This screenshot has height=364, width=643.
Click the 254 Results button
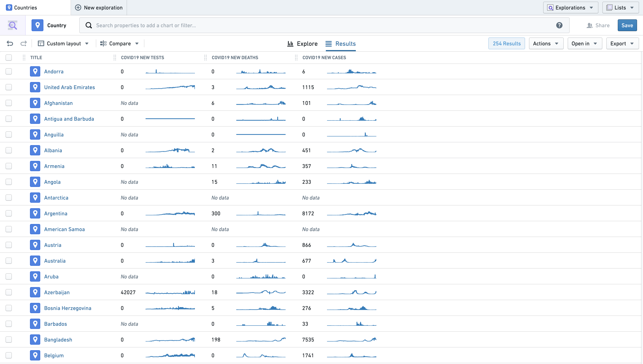click(507, 44)
